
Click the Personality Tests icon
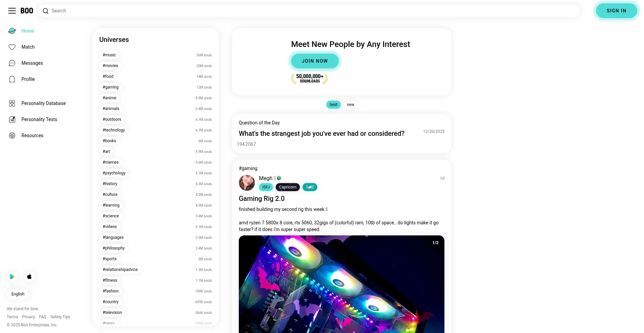click(x=12, y=119)
